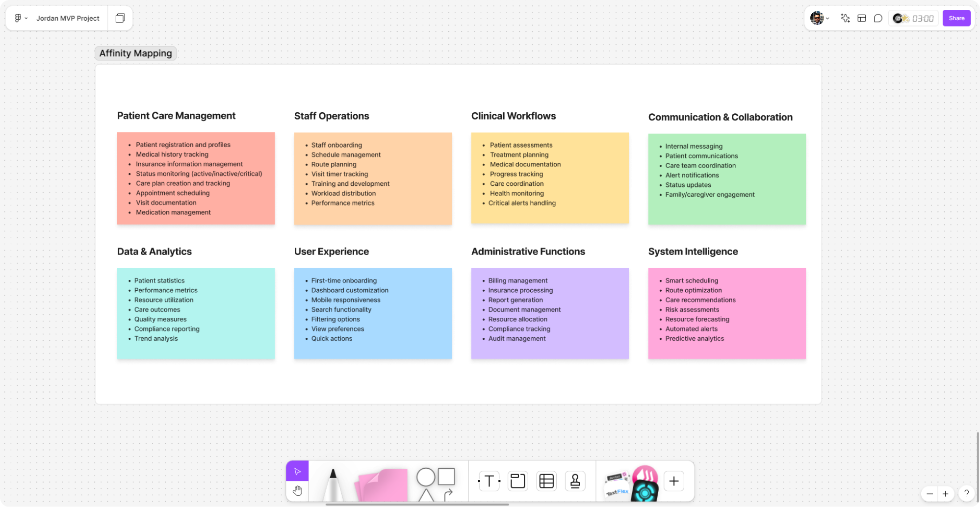Click the 'Medication management' bullet text
This screenshot has height=507, width=980.
pyautogui.click(x=173, y=212)
